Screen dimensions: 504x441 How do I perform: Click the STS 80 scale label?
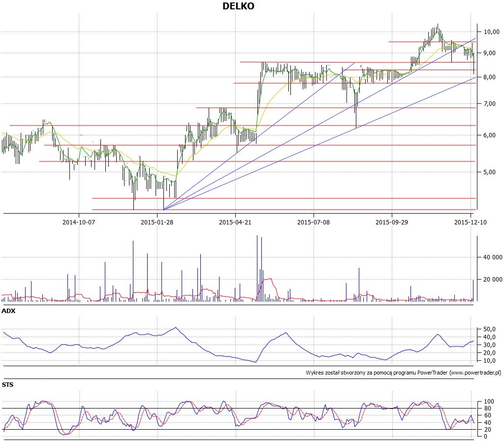point(487,409)
